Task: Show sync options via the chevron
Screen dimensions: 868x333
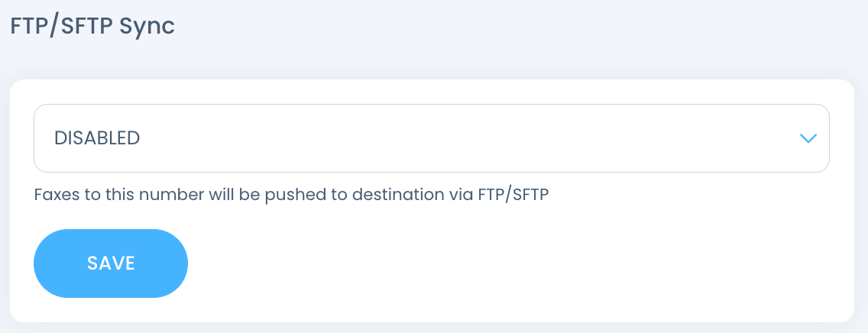Action: point(808,138)
